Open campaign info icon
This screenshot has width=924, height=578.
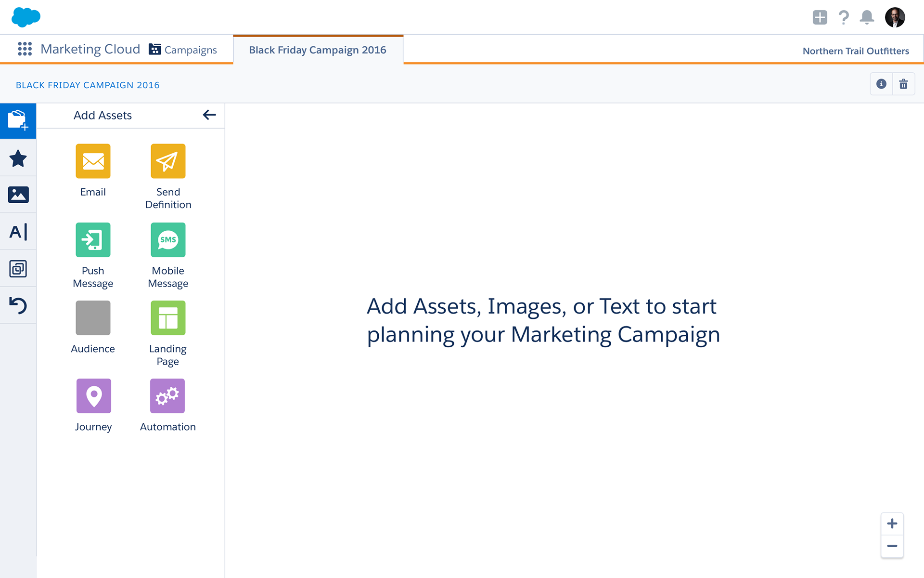coord(881,84)
